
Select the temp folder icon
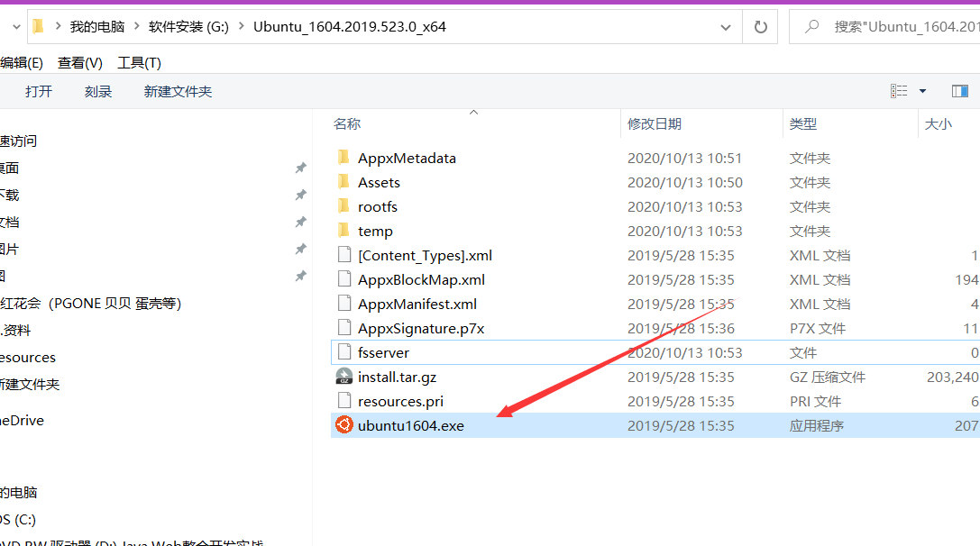click(343, 231)
